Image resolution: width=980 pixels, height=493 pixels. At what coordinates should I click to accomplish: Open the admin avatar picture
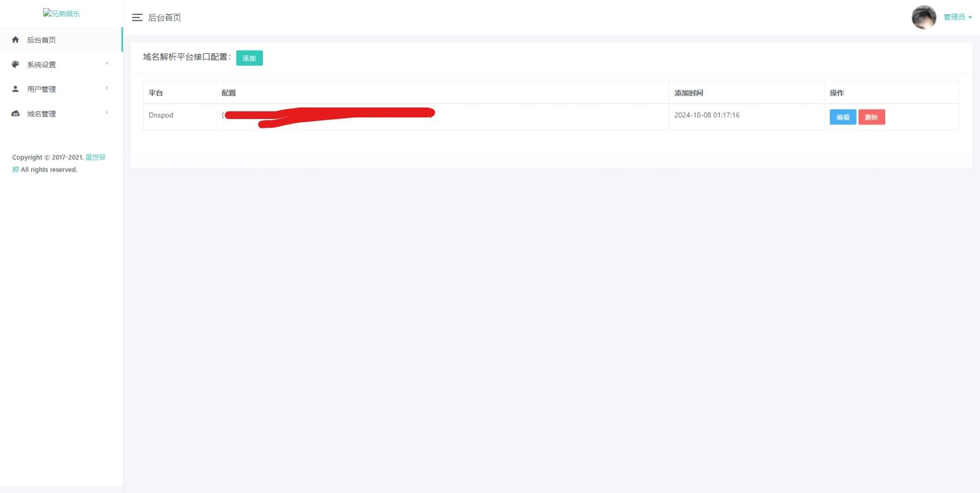[924, 18]
